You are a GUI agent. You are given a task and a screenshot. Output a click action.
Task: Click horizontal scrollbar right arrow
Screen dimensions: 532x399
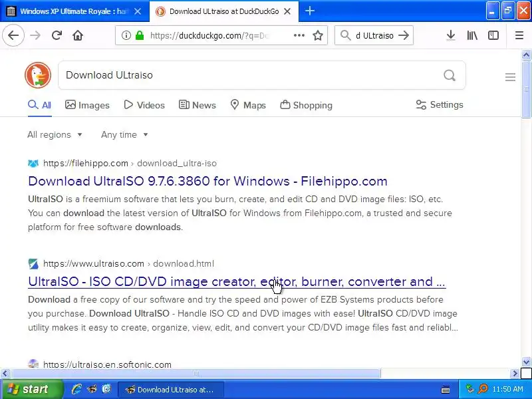coord(515,374)
